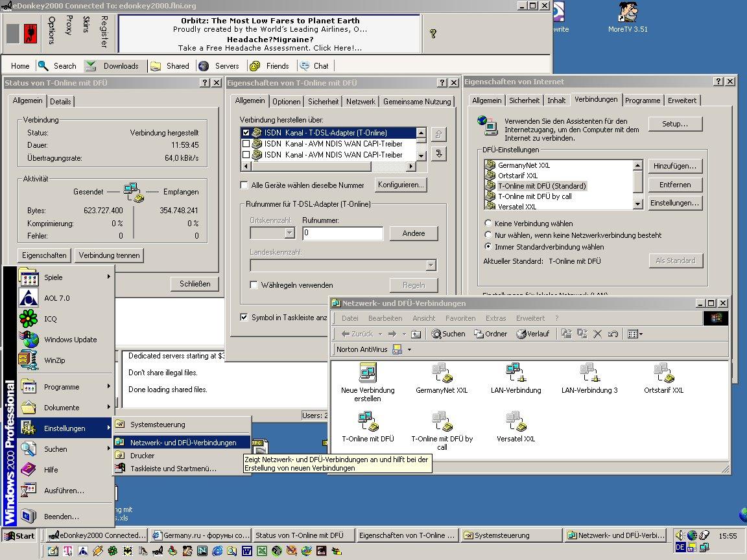Click the Zurück back arrow in Netzwerk window
747x560 pixels.
(357, 334)
